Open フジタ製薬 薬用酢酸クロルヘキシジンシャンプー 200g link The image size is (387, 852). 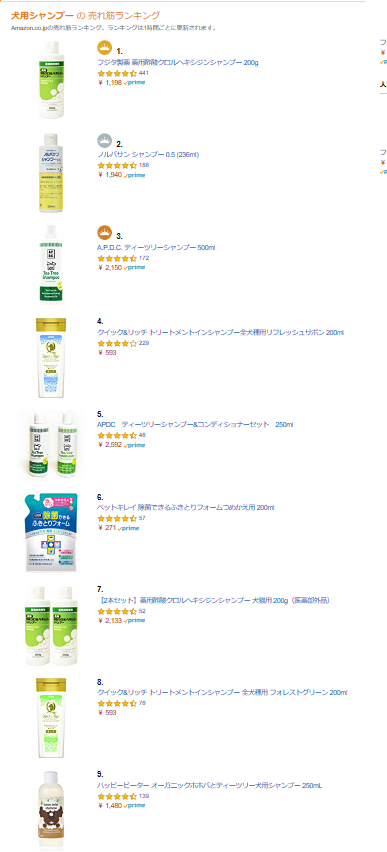pos(178,62)
